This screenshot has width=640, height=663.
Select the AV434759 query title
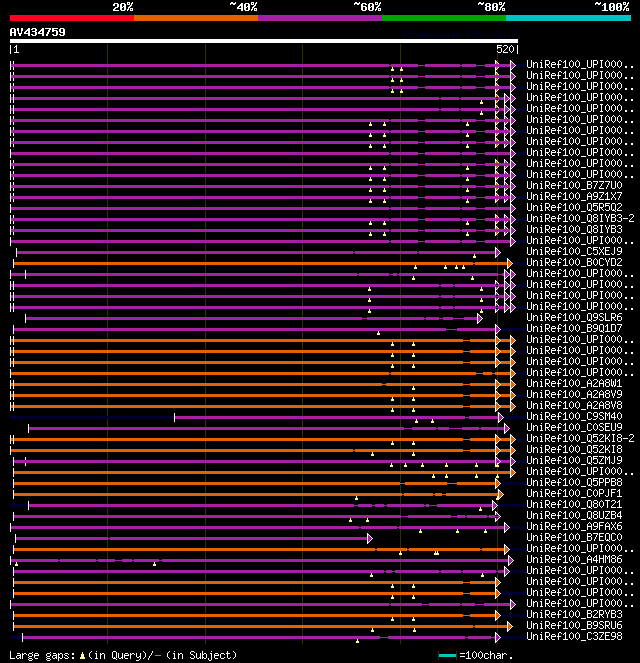(x=38, y=33)
